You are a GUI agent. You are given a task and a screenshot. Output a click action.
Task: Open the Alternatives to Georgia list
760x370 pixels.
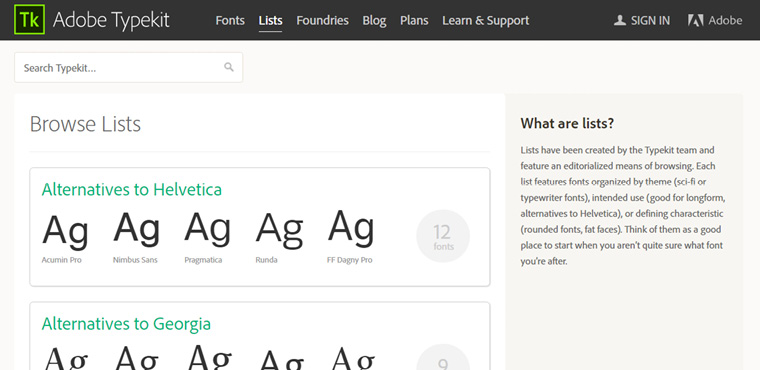point(126,323)
